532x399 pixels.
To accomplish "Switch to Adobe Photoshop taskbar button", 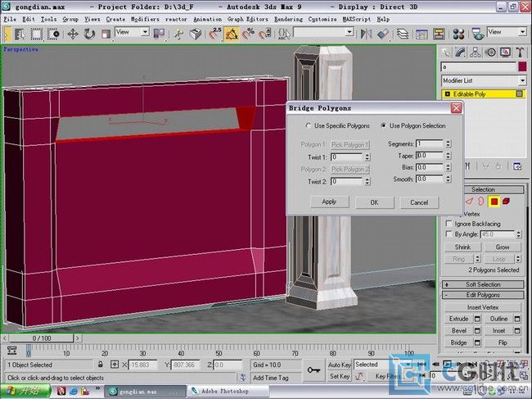I will [228, 391].
